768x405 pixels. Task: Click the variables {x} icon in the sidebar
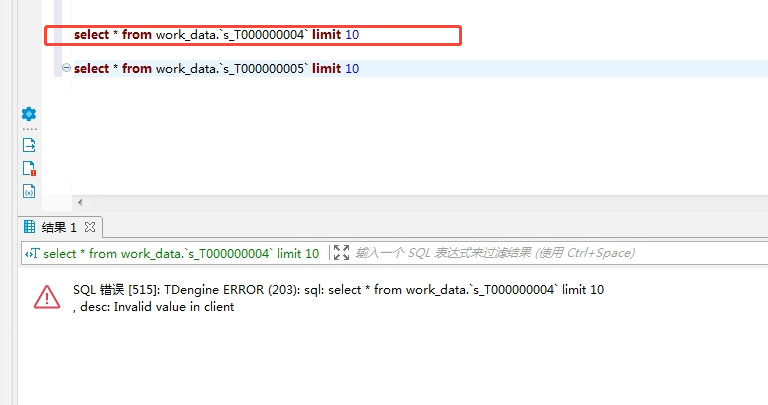pyautogui.click(x=29, y=191)
